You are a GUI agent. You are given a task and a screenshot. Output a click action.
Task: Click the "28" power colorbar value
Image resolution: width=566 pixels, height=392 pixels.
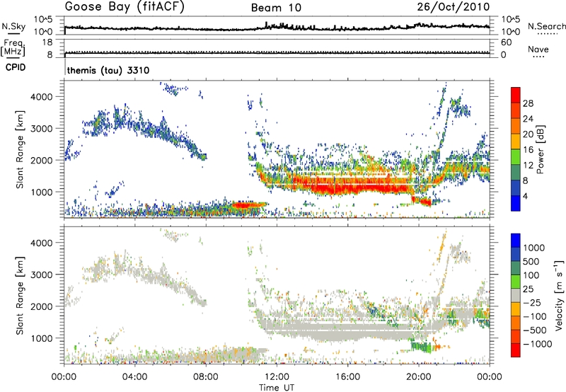pos(528,103)
